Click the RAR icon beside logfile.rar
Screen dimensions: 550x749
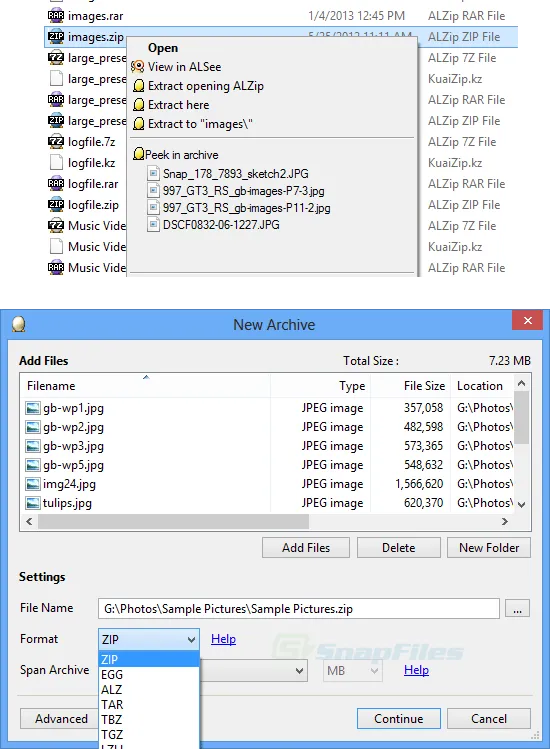tap(56, 183)
